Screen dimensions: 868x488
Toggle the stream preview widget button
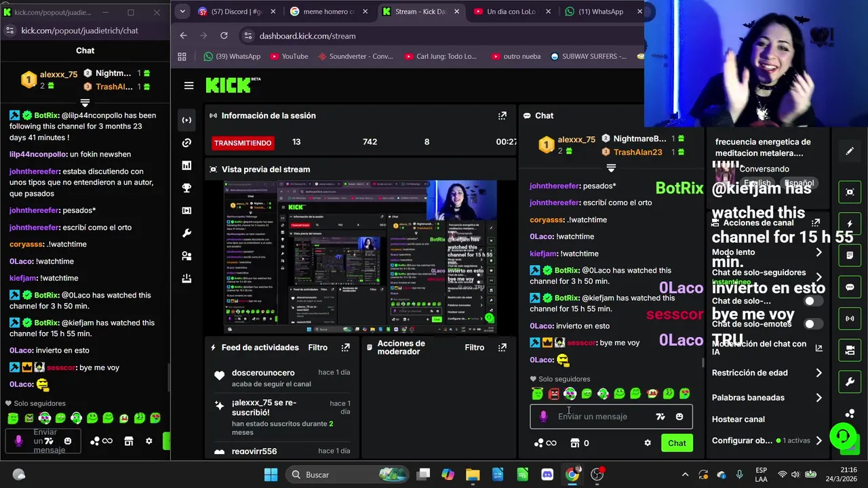(x=850, y=192)
